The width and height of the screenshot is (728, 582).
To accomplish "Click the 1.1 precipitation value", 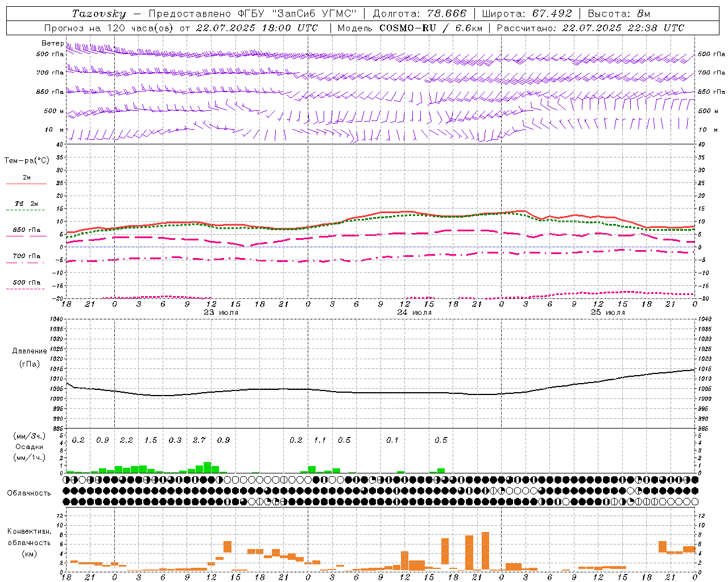I will click(x=320, y=440).
